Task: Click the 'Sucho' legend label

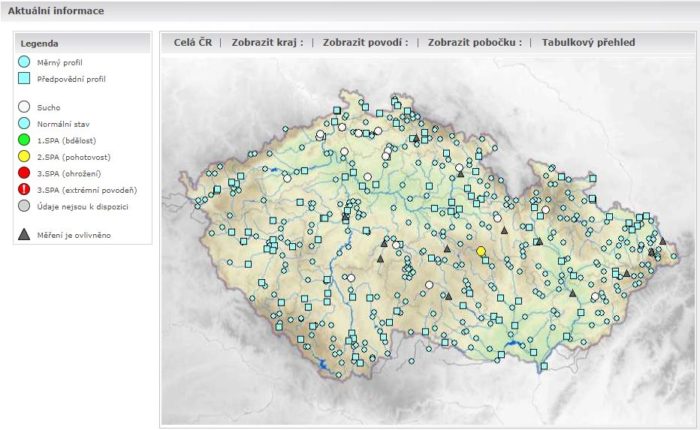Action: [49, 108]
